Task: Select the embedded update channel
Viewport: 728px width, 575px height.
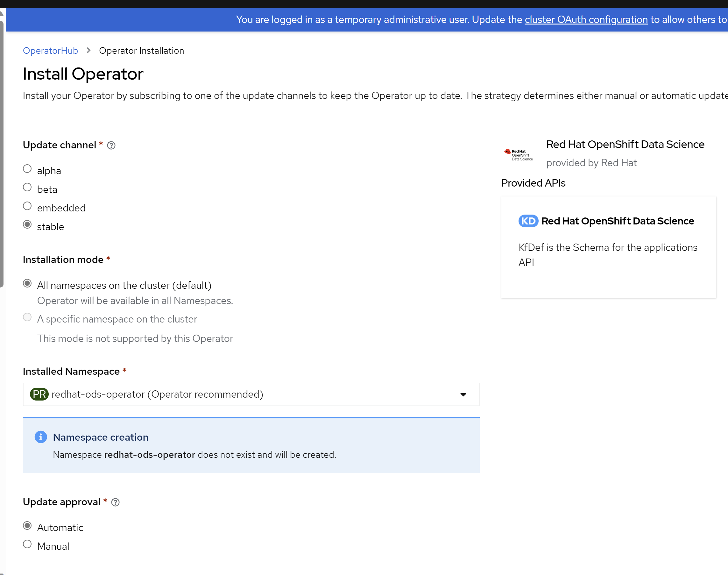Action: (x=27, y=206)
